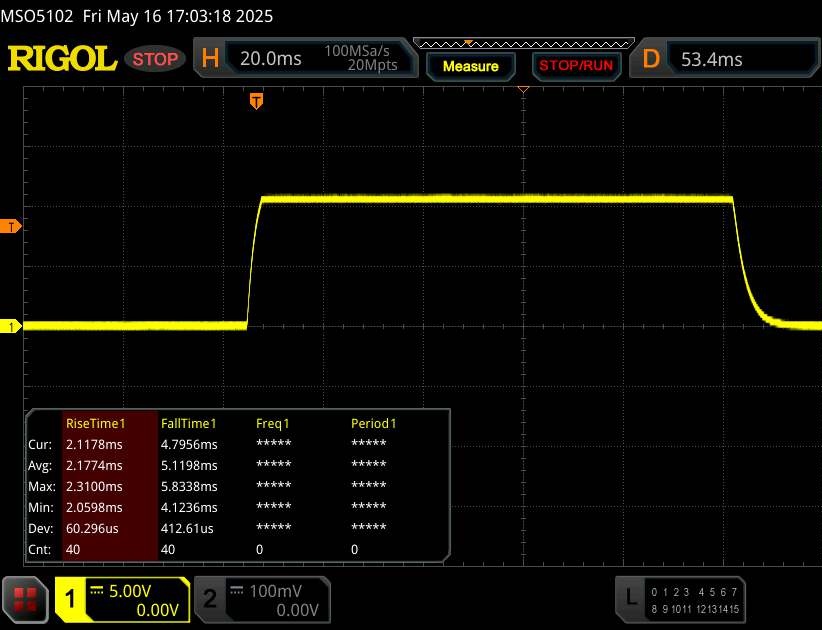The image size is (822, 630).
Task: Toggle channel 2 with 100mV scale
Action: point(262,600)
